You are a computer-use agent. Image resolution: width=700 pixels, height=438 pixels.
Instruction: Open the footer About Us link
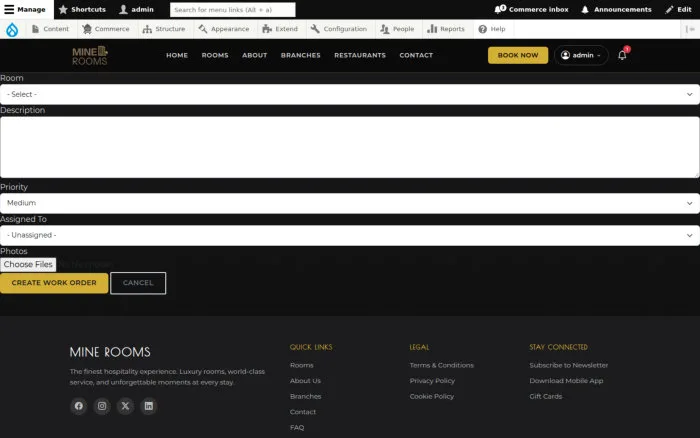tap(305, 381)
